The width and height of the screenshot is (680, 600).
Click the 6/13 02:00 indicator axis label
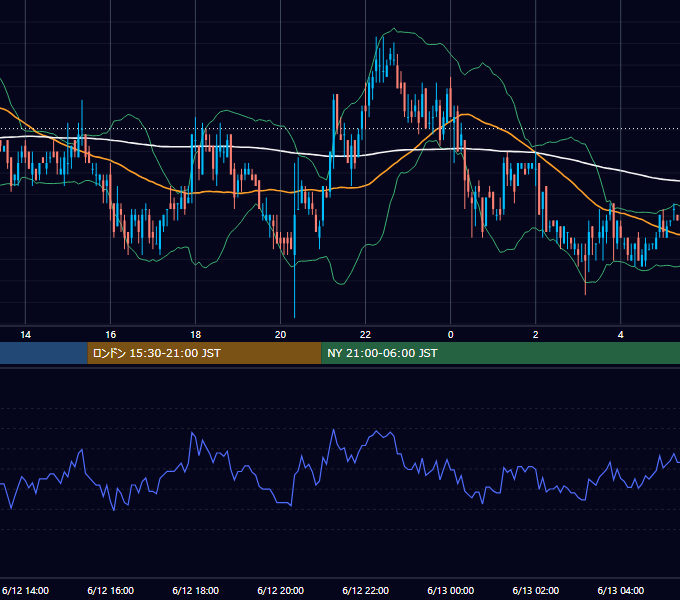point(536,590)
